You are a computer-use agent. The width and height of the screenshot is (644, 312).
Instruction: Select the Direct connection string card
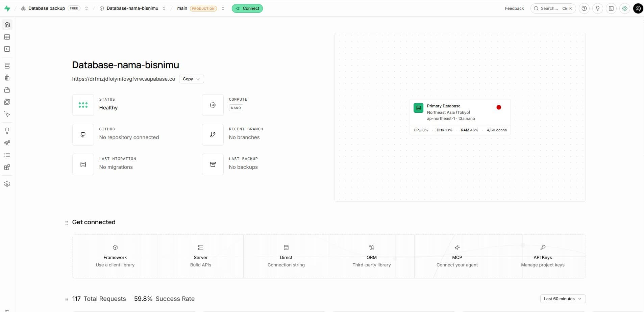286,256
